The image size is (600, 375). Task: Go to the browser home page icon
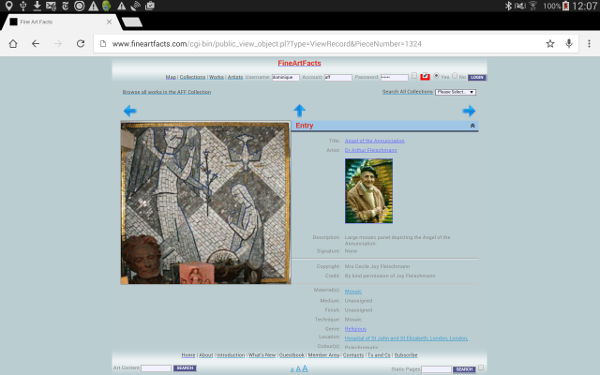(13, 44)
